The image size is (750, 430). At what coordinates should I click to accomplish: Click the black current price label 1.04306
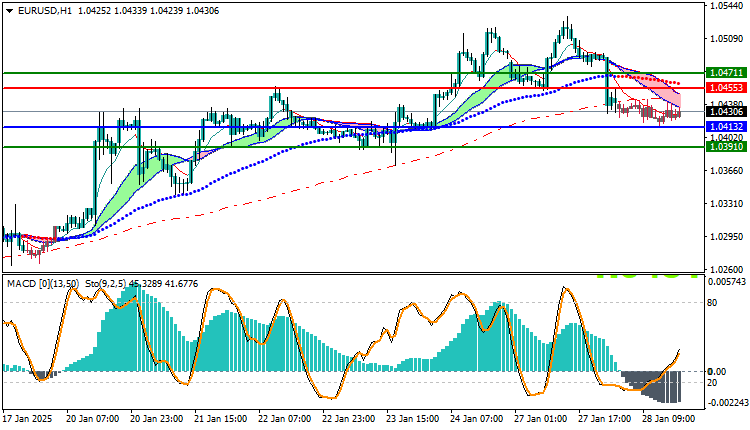(727, 111)
